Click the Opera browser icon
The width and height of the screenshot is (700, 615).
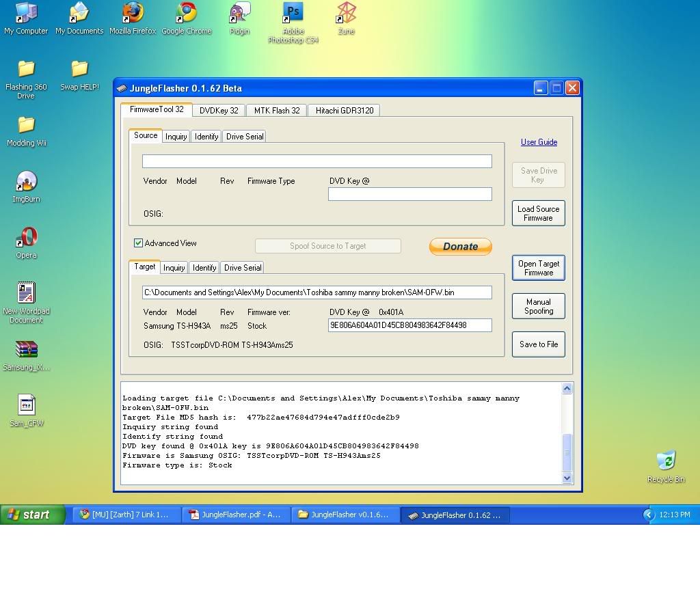(26, 238)
